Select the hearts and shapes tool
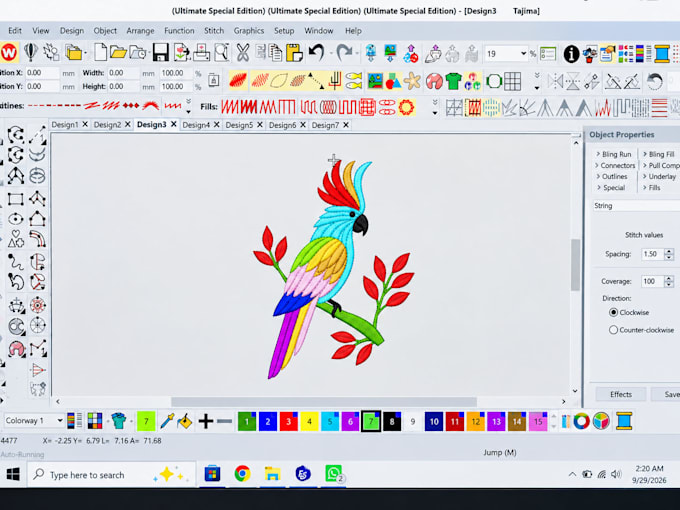680x510 pixels. [x=16, y=239]
